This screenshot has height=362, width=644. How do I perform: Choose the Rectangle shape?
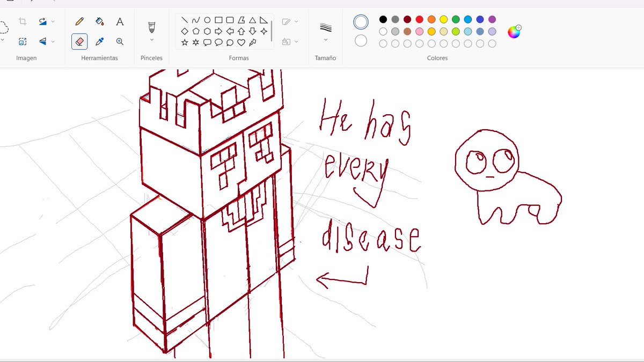218,20
